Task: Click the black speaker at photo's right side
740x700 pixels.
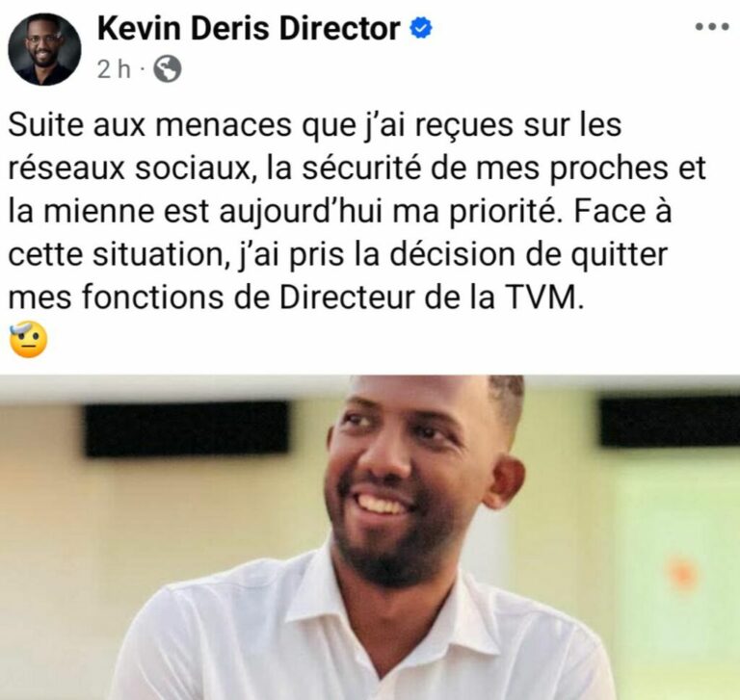Action: click(x=670, y=421)
